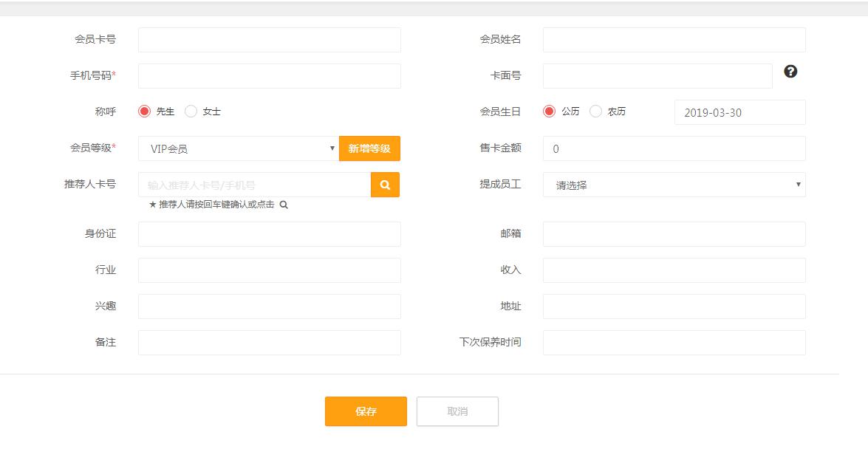The height and width of the screenshot is (452, 868).
Task: Click the 新增等级 button
Action: pos(369,148)
